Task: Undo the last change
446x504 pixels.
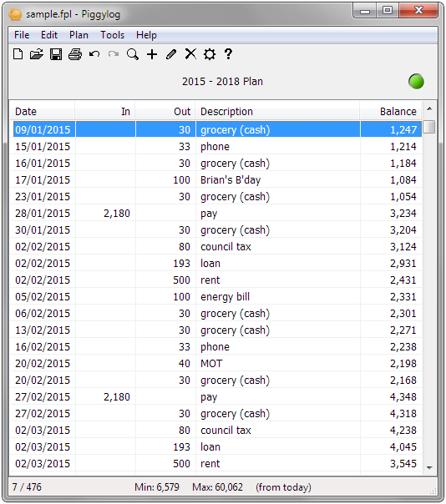Action: [x=94, y=54]
